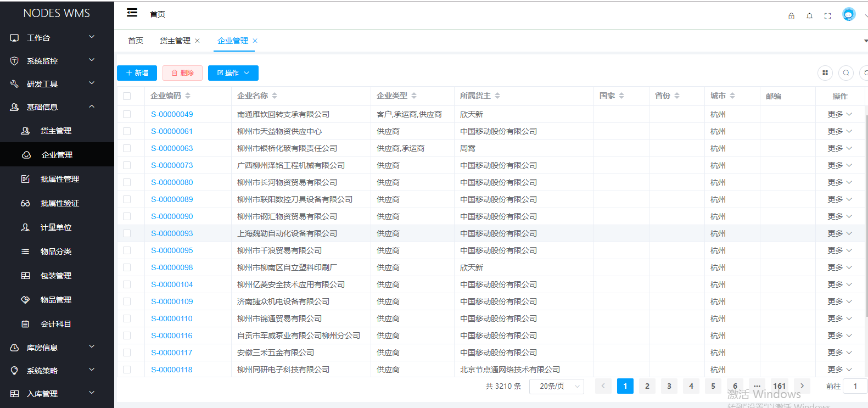Close the 企业管理 tab
Screen dimensions: 868x408
coord(255,41)
